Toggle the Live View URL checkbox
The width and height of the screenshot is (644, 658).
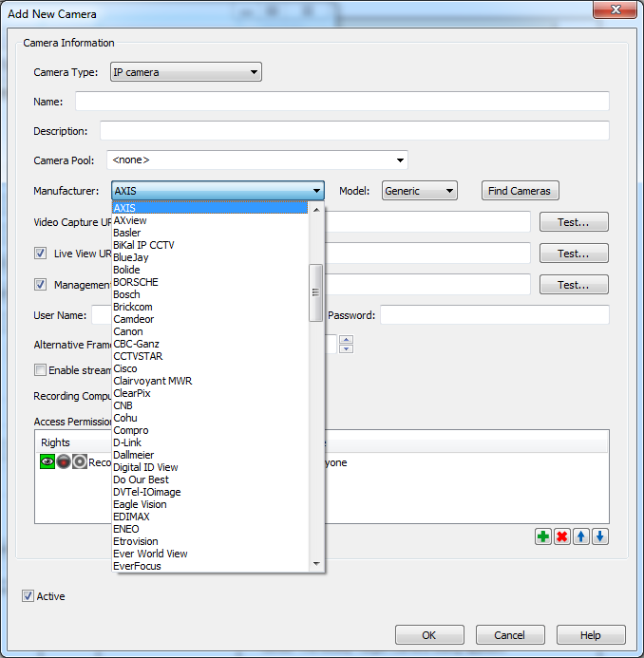[x=40, y=254]
